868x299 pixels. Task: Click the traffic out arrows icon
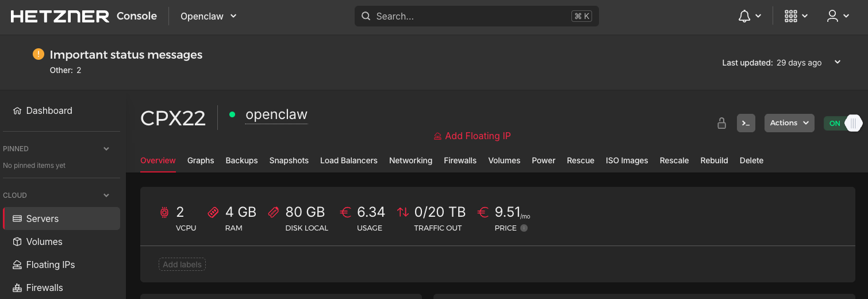tap(402, 212)
